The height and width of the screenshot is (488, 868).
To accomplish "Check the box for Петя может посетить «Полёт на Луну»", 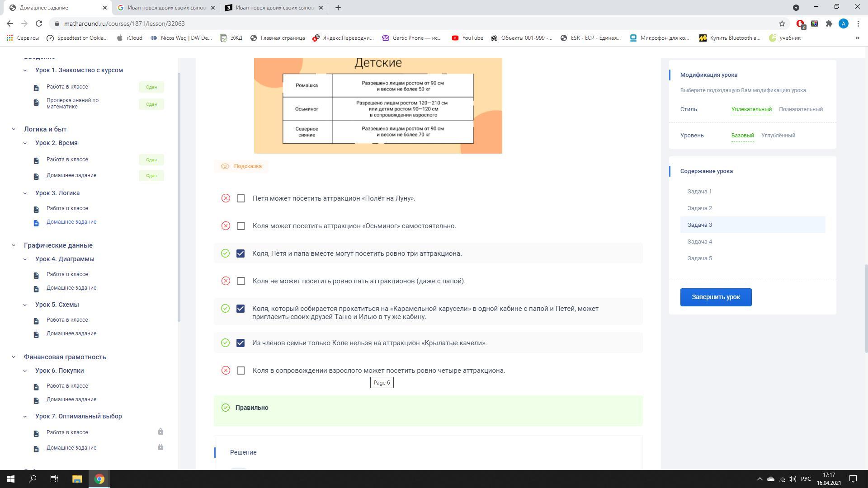I will [x=241, y=198].
